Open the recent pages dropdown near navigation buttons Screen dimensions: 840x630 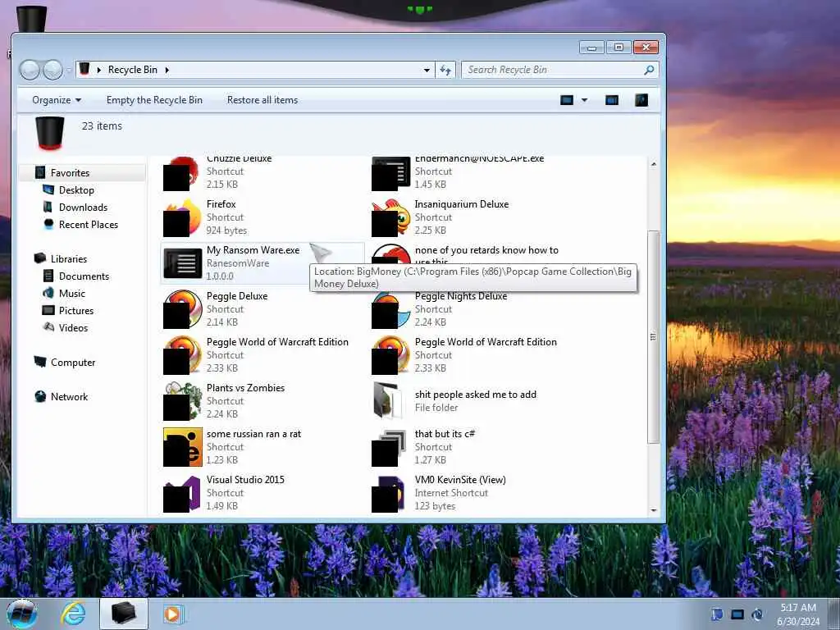[x=69, y=71]
